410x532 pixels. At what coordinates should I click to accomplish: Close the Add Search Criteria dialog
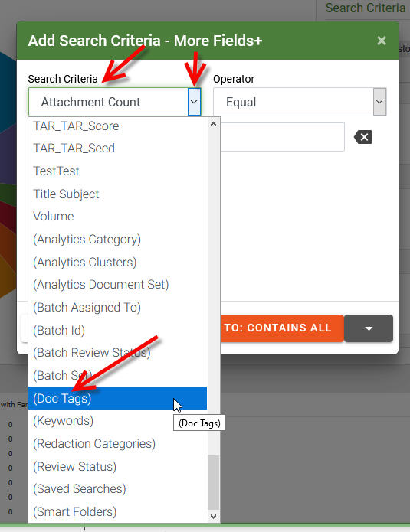click(x=382, y=41)
